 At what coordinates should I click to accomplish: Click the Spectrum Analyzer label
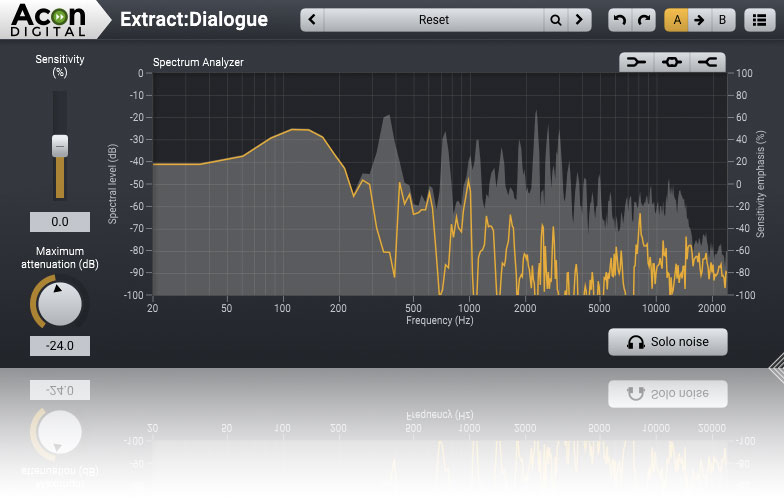pyautogui.click(x=198, y=62)
